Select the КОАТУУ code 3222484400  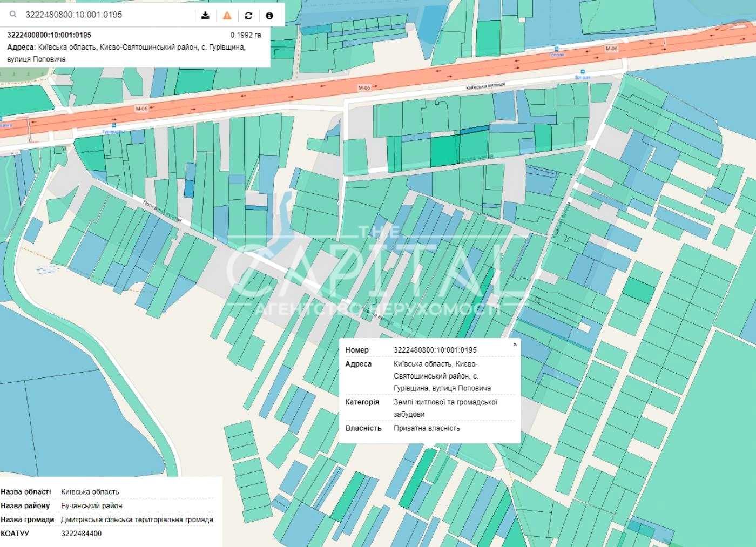81,534
